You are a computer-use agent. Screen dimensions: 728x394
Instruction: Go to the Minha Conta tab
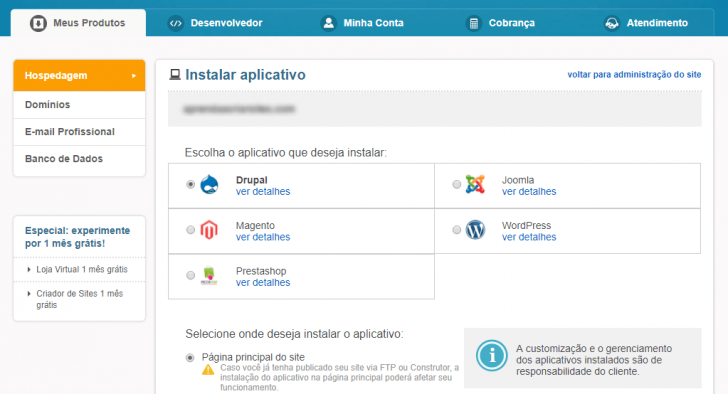(x=362, y=23)
